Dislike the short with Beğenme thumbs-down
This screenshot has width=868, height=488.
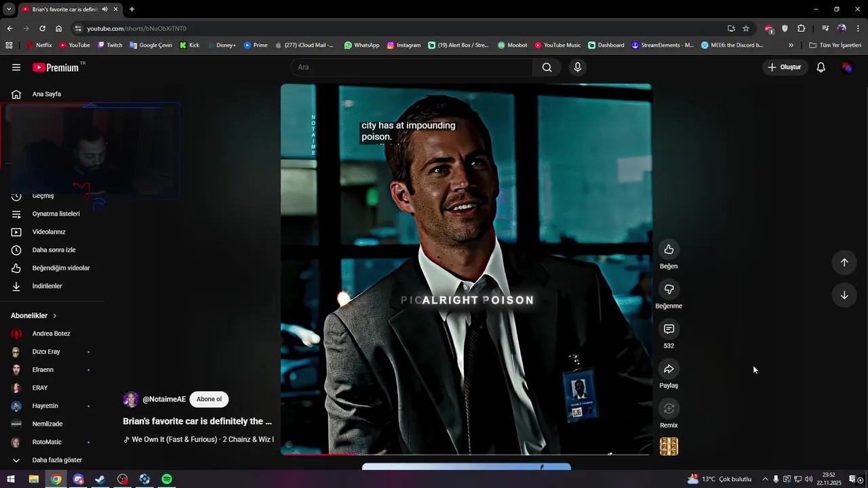[x=669, y=289]
